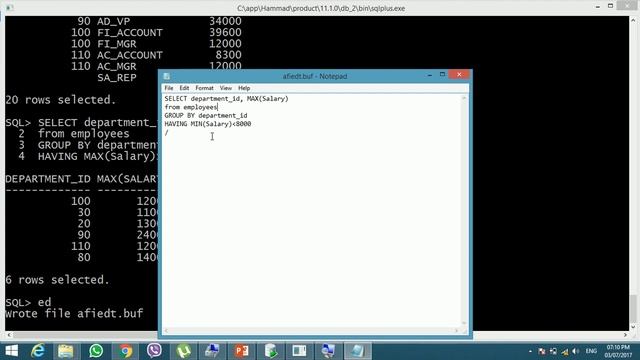Open WhatsApp from taskbar
The image size is (640, 360).
click(96, 351)
